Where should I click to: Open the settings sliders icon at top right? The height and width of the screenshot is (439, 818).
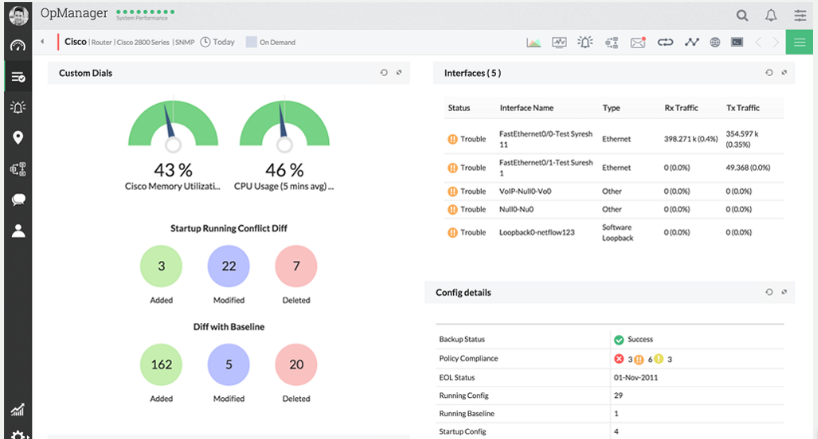click(800, 15)
